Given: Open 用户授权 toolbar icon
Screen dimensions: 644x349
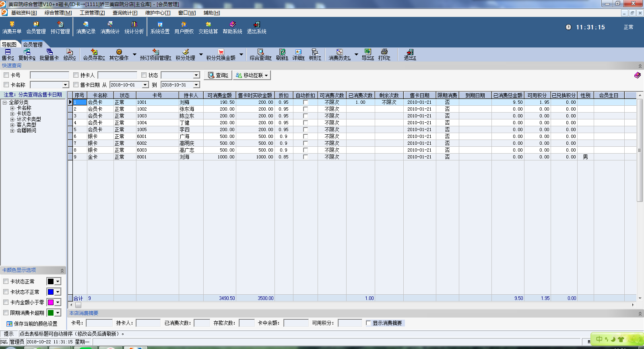Looking at the screenshot, I should click(x=184, y=27).
